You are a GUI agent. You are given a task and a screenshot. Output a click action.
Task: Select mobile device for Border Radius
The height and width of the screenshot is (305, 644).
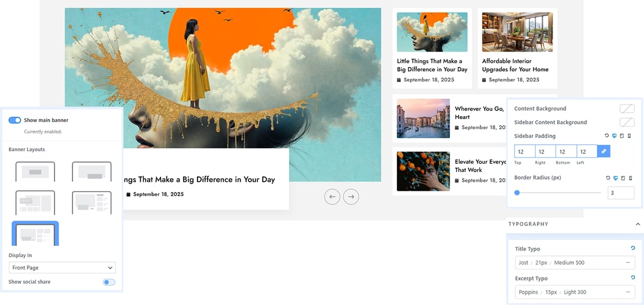pos(628,178)
